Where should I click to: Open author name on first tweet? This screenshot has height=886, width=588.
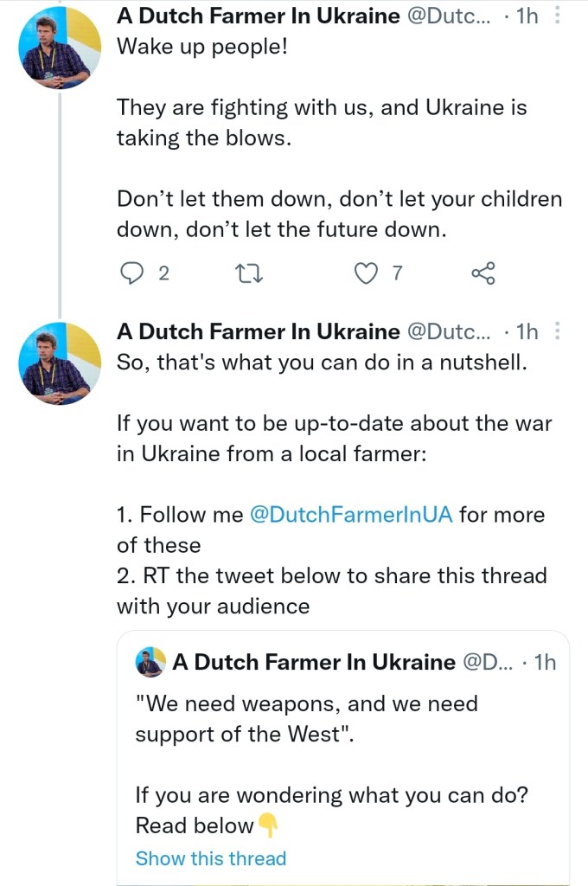(258, 16)
